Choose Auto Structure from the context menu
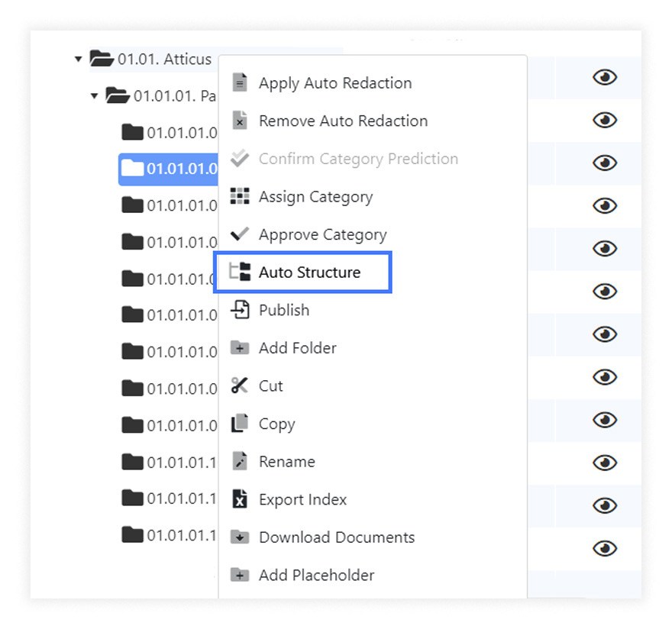This screenshot has height=629, width=672. pyautogui.click(x=309, y=272)
